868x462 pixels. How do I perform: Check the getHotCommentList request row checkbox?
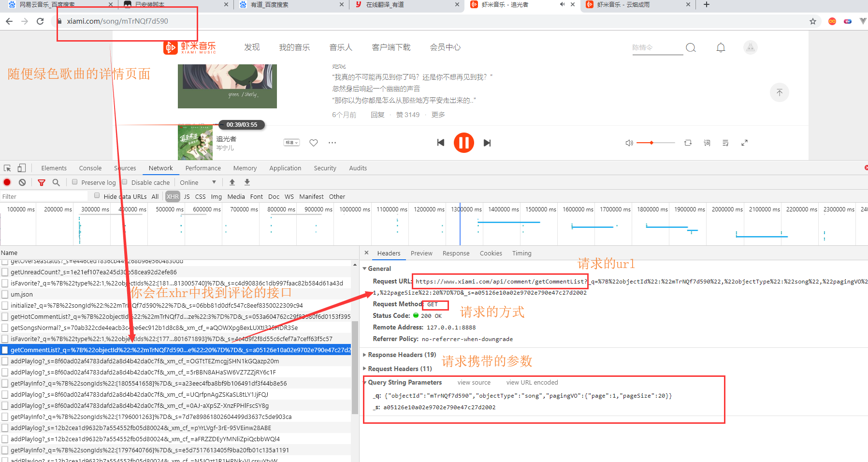pos(5,316)
